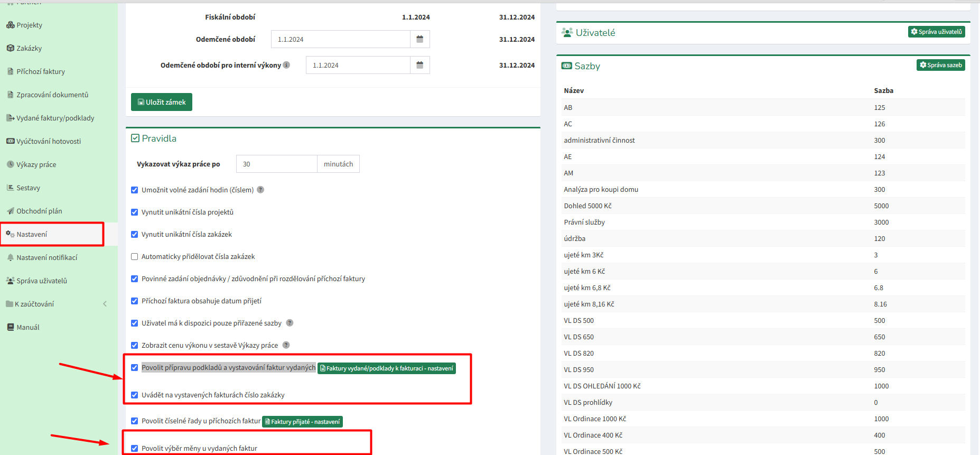Open the Manuál menu item

[x=28, y=327]
